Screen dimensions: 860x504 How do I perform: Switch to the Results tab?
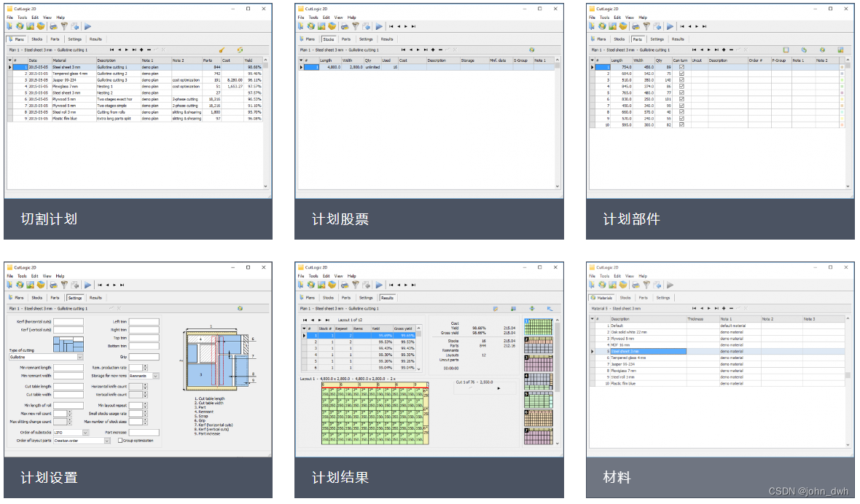point(388,297)
